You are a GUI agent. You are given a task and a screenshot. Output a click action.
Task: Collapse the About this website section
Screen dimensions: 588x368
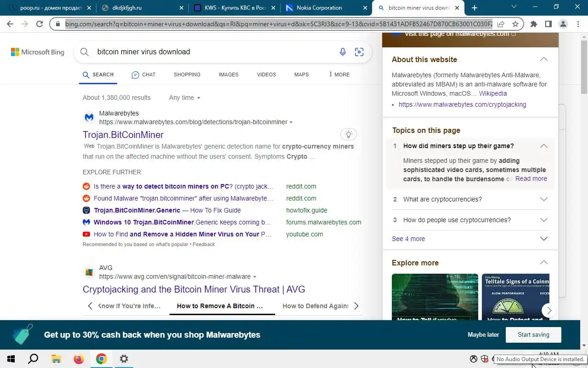point(544,59)
